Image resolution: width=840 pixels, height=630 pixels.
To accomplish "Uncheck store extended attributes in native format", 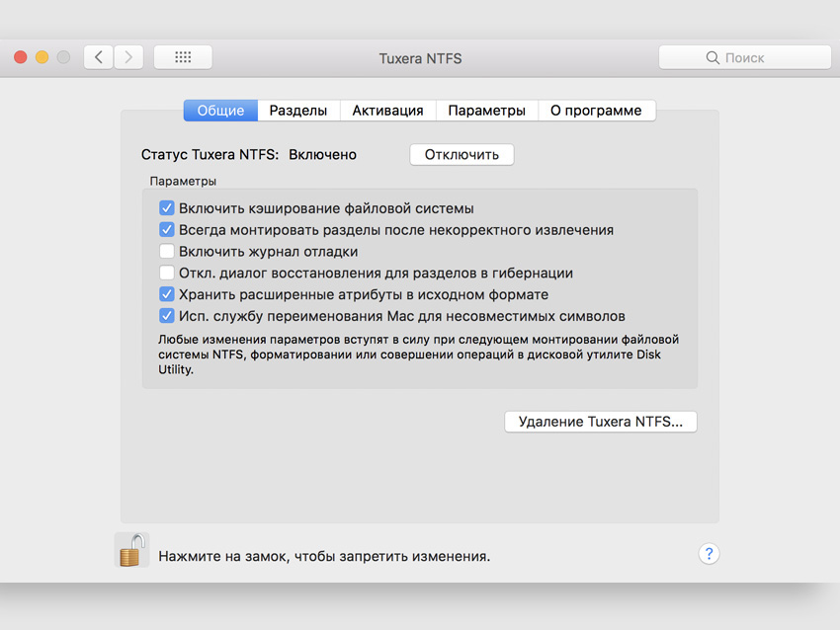I will pos(167,294).
